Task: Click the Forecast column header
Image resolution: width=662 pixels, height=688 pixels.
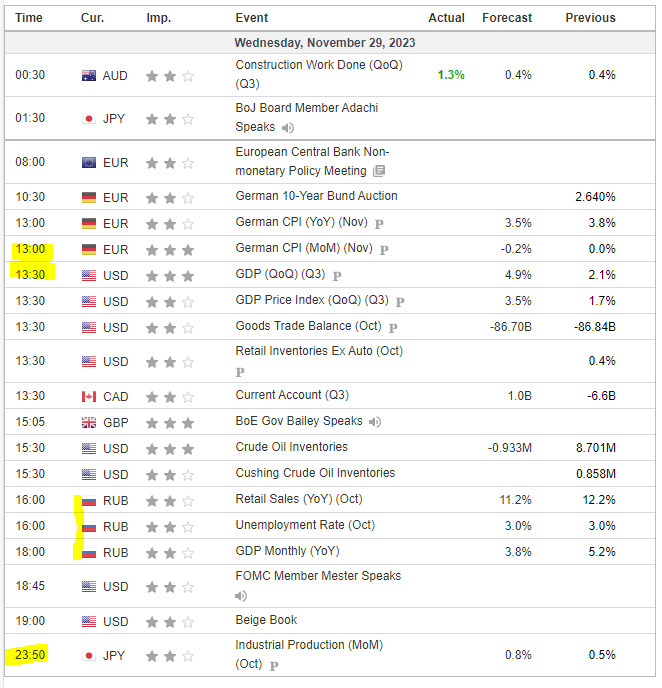Action: point(507,18)
